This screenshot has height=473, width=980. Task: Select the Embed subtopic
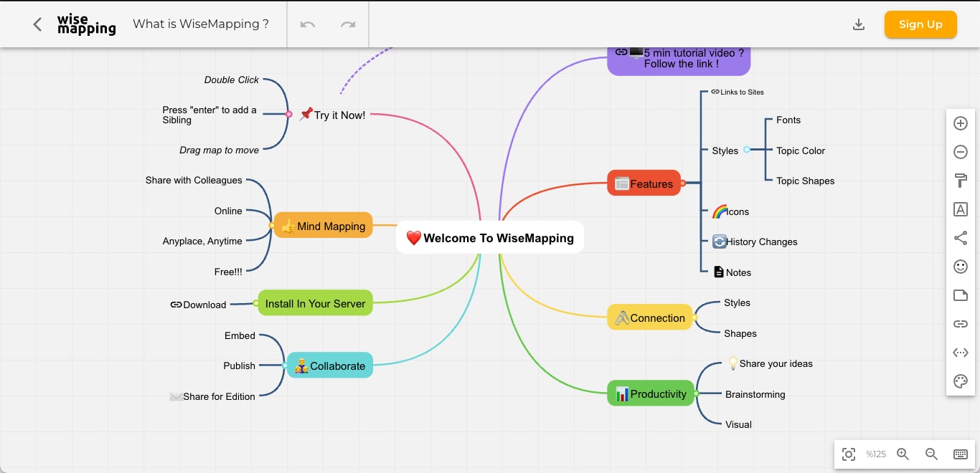tap(240, 335)
